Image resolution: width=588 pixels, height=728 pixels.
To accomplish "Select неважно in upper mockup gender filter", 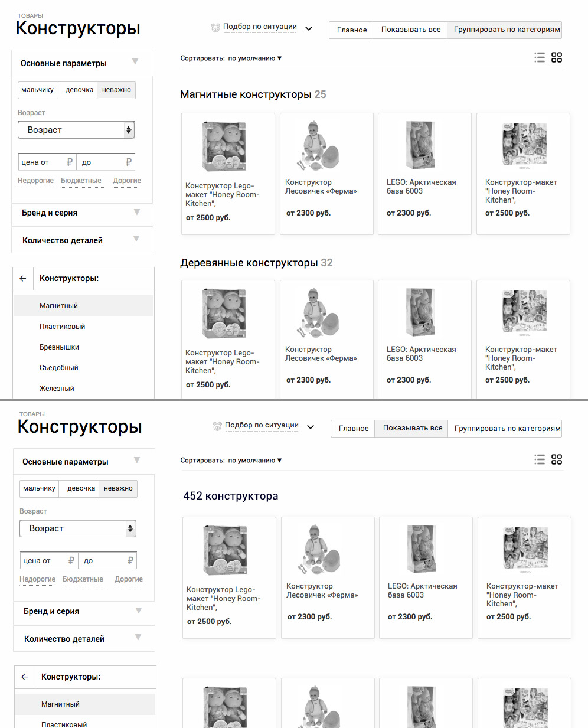I will [x=116, y=90].
